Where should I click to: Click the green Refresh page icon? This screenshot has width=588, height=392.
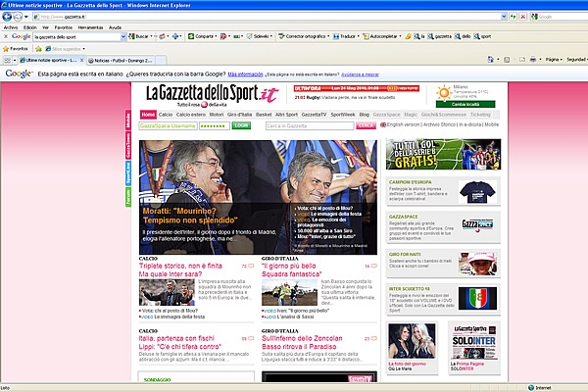tap(513, 17)
